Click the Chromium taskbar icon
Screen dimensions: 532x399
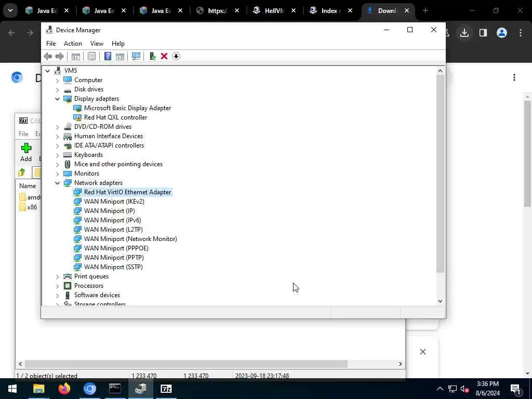click(x=90, y=389)
